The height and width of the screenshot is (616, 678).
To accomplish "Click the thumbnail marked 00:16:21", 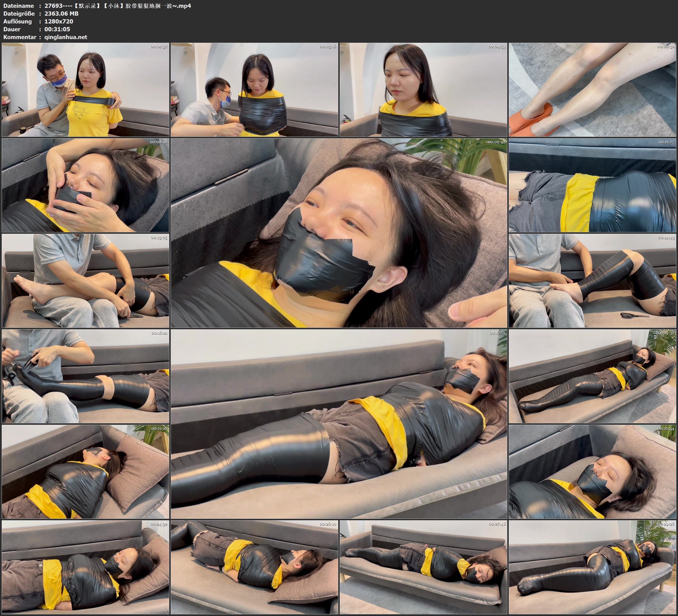I will click(85, 376).
